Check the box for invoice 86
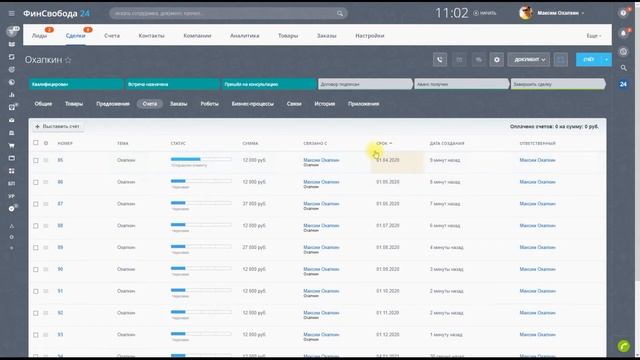 point(36,182)
